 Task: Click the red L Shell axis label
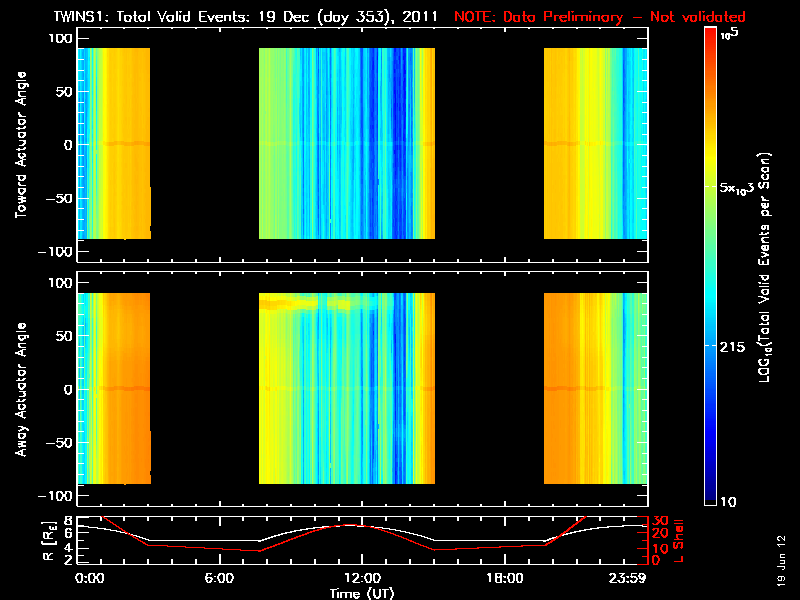point(678,541)
